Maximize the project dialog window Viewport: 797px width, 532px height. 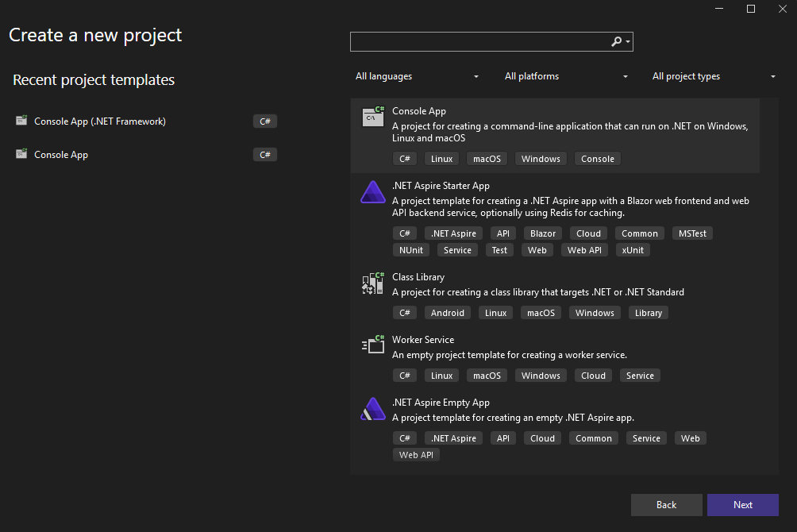click(751, 9)
